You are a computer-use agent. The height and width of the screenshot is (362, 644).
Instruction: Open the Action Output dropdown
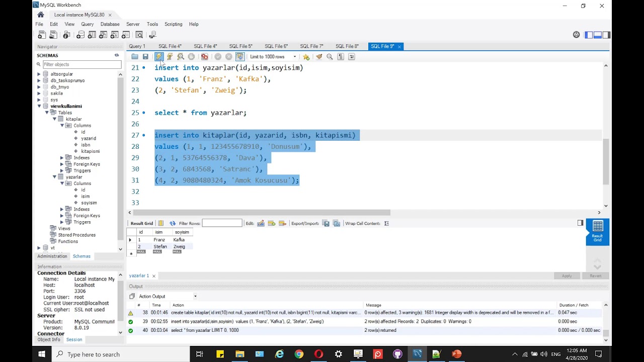167,297
